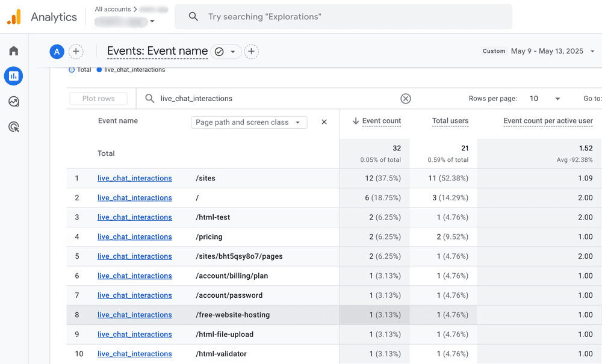This screenshot has height=364, width=602.
Task: Open the report status checkmark dropdown
Action: coord(226,52)
